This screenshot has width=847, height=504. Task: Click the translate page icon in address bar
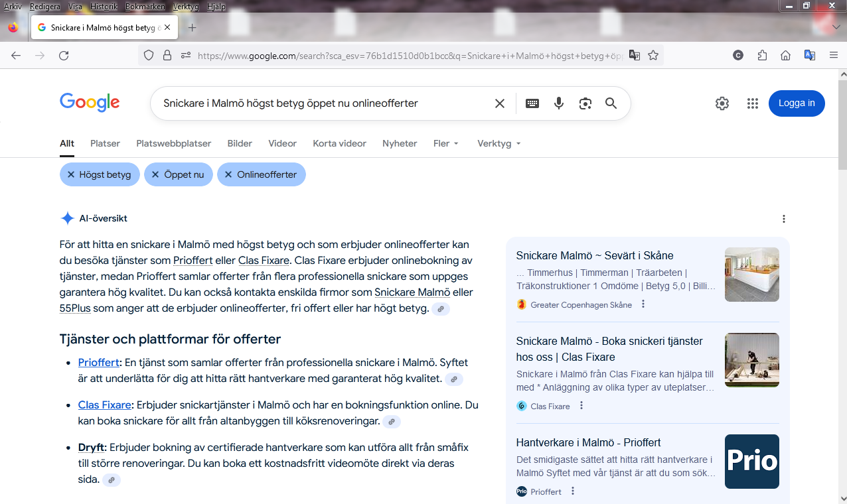click(x=635, y=56)
